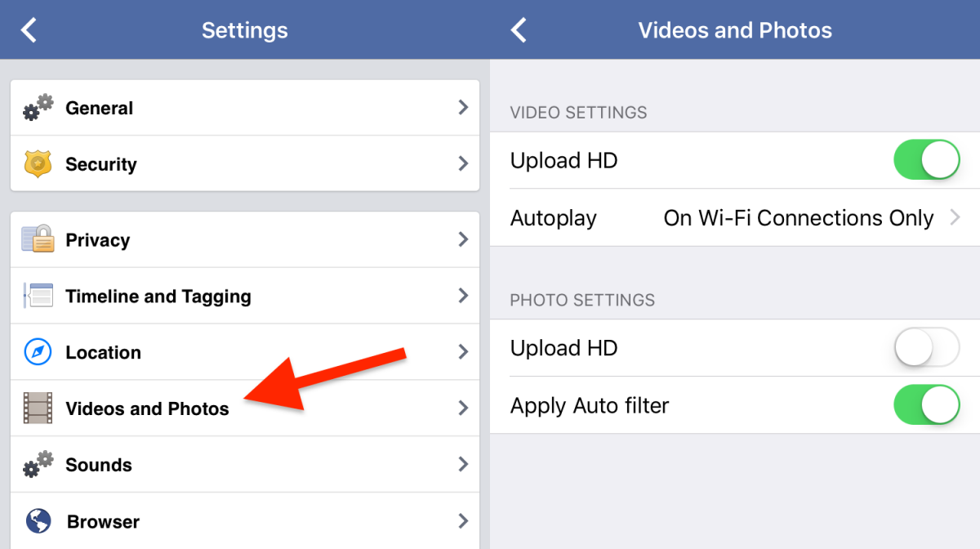Viewport: 980px width, 549px height.
Task: Open the Sounds settings label
Action: tap(99, 465)
